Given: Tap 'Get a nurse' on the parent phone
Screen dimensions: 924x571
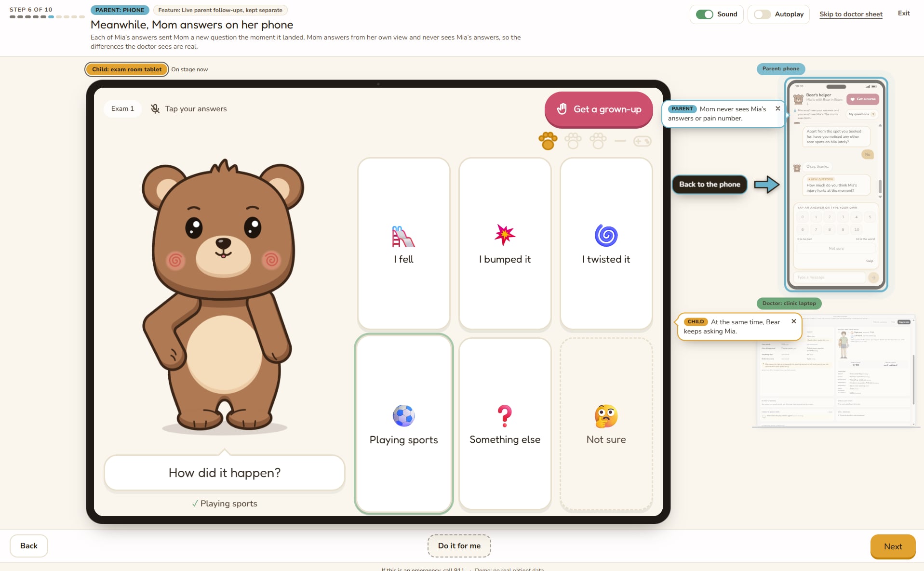Looking at the screenshot, I should 863,99.
